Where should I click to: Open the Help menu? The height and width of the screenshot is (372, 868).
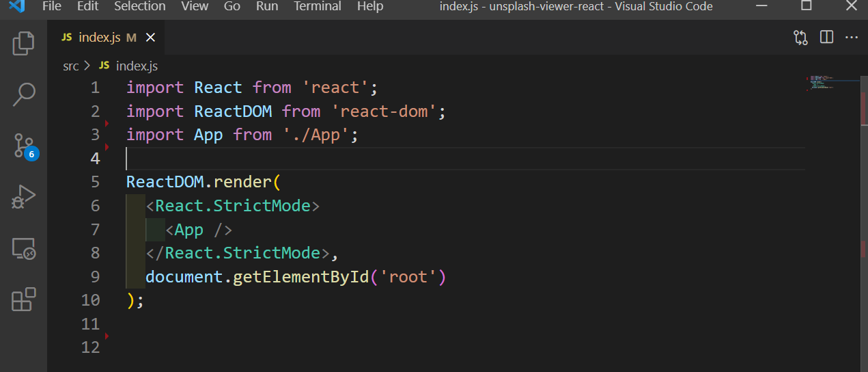coord(370,7)
